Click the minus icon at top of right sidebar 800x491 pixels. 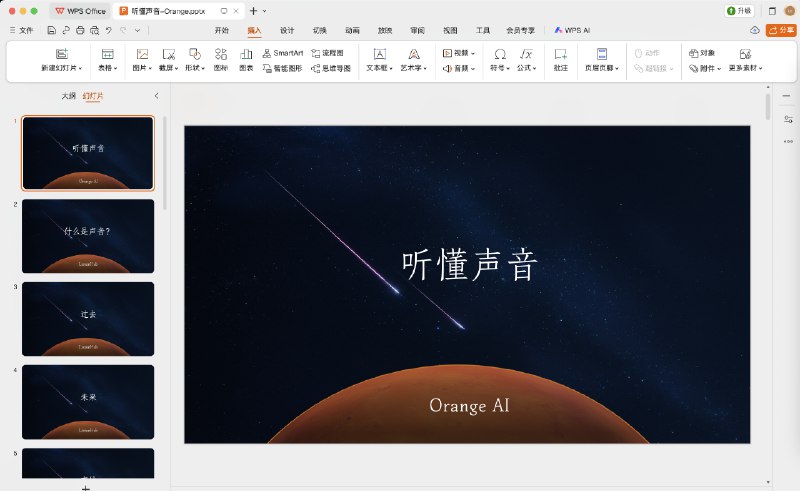tap(786, 95)
